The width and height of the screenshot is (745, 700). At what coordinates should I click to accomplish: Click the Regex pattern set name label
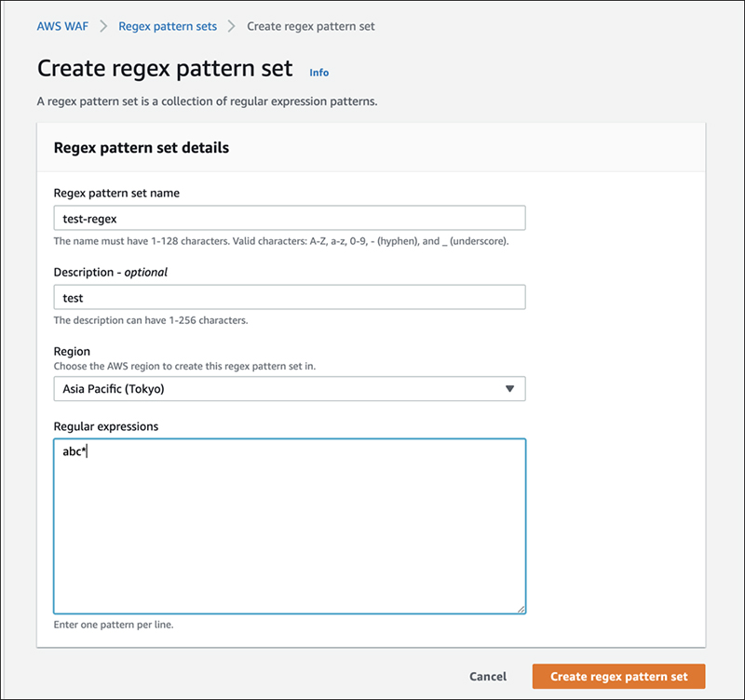[116, 194]
